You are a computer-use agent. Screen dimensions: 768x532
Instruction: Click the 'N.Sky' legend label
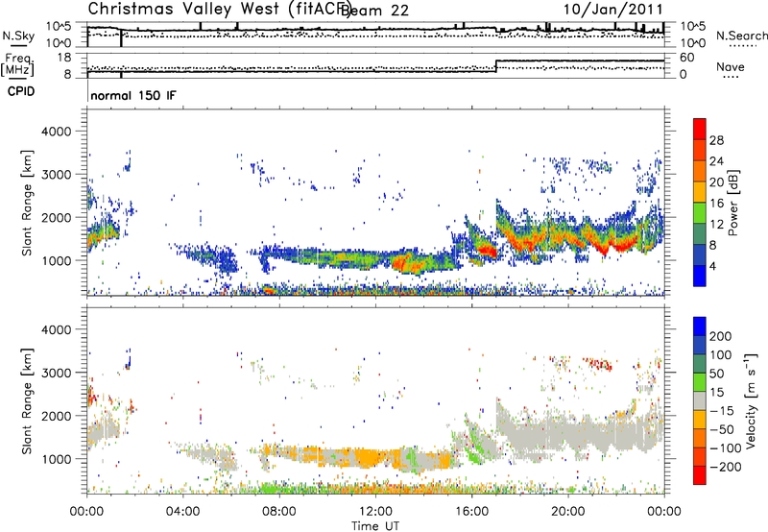click(x=18, y=36)
